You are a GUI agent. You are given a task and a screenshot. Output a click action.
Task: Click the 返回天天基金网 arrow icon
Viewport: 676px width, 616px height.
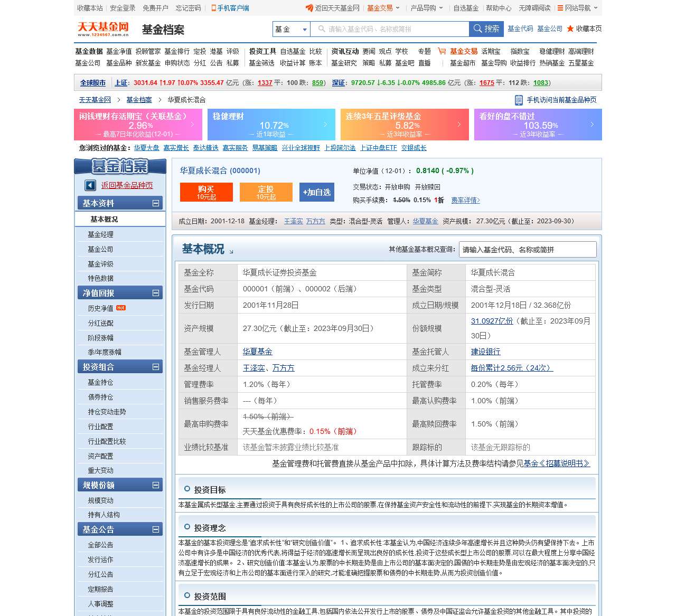[309, 8]
